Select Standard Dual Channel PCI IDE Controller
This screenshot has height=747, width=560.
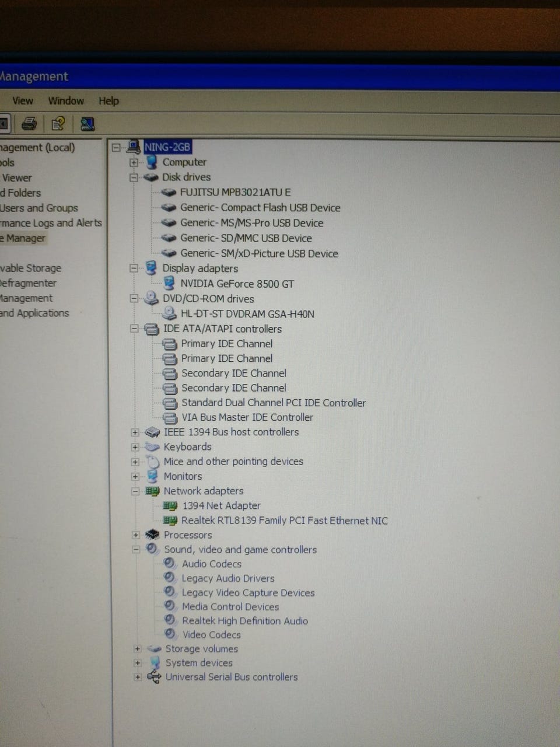click(x=274, y=403)
